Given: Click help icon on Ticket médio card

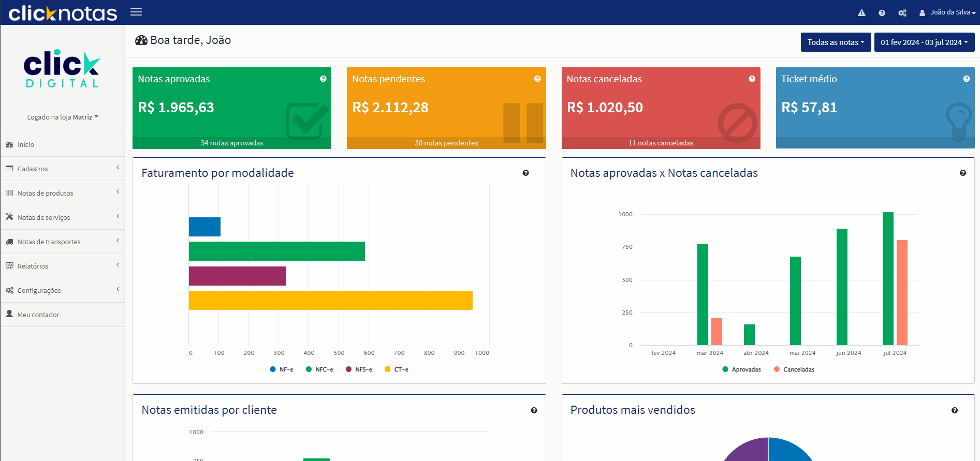Looking at the screenshot, I should [966, 79].
